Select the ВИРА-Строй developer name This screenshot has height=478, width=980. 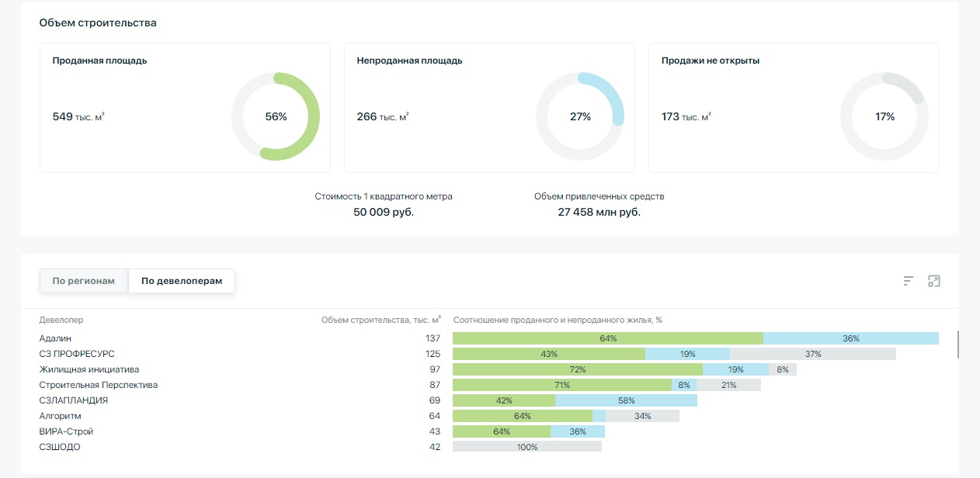pyautogui.click(x=66, y=431)
